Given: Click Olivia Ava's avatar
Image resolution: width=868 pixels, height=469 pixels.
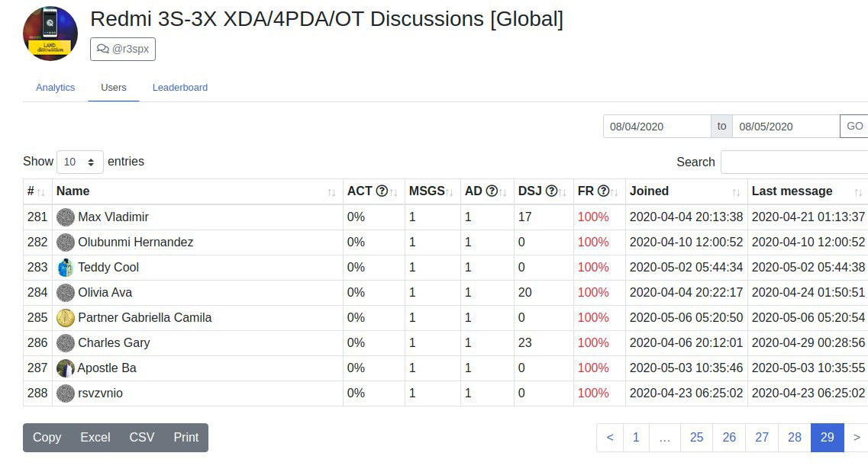Looking at the screenshot, I should (x=66, y=293).
